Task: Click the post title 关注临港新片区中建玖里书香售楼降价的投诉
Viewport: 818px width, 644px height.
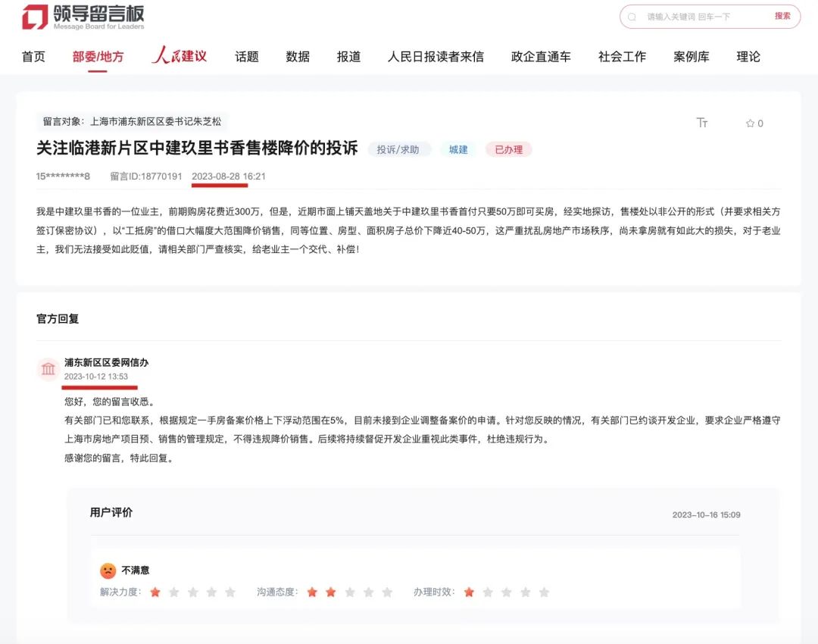Action: pyautogui.click(x=197, y=148)
